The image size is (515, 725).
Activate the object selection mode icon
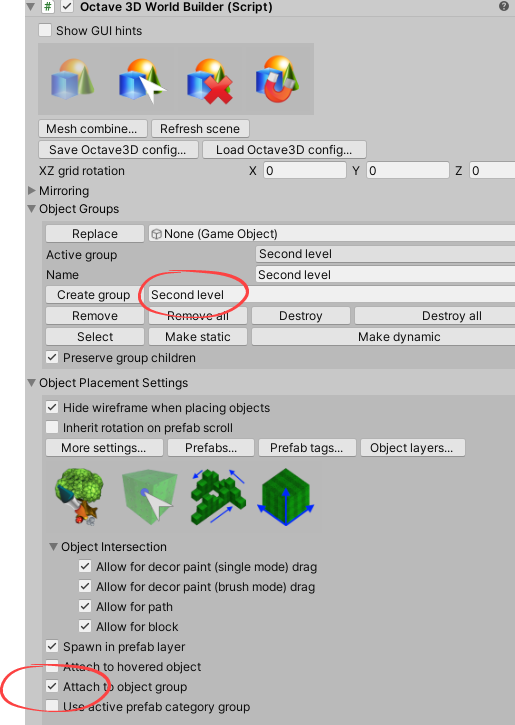pos(141,80)
